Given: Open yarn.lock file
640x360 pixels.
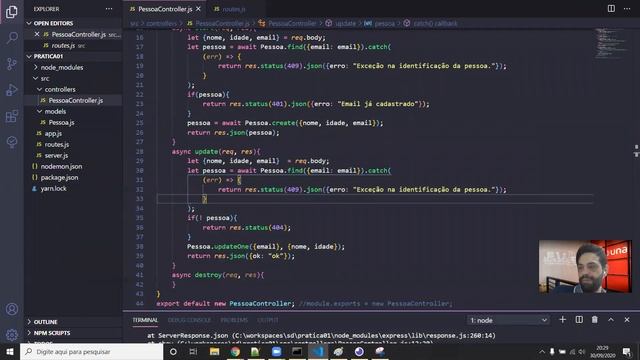Looking at the screenshot, I should (x=53, y=189).
